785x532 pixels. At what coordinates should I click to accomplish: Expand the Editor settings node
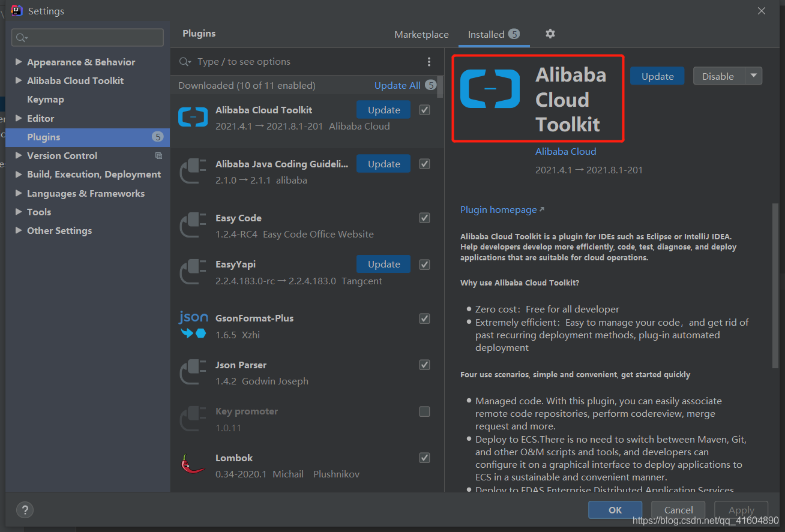pos(19,118)
